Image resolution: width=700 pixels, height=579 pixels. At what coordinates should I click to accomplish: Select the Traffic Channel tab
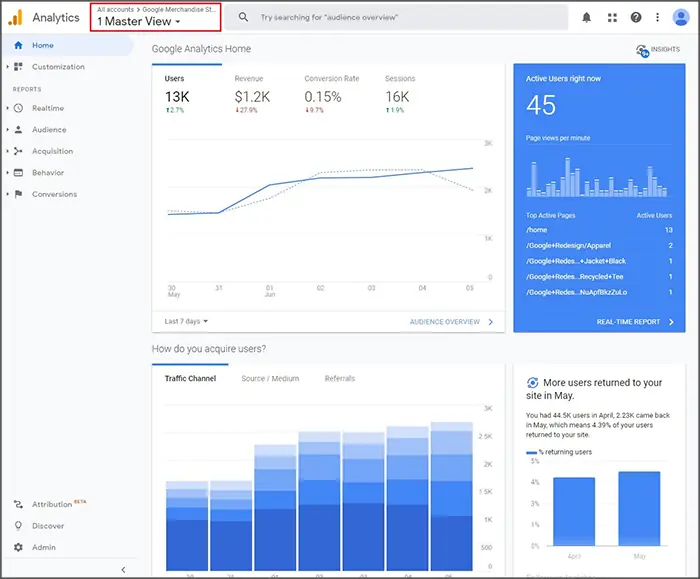(x=190, y=379)
